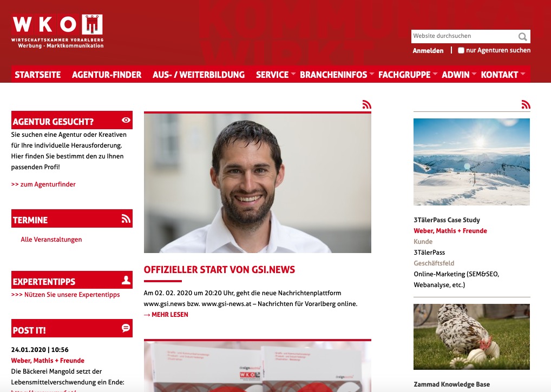
Task: Expand the Kontakt dropdown menu
Action: point(502,75)
